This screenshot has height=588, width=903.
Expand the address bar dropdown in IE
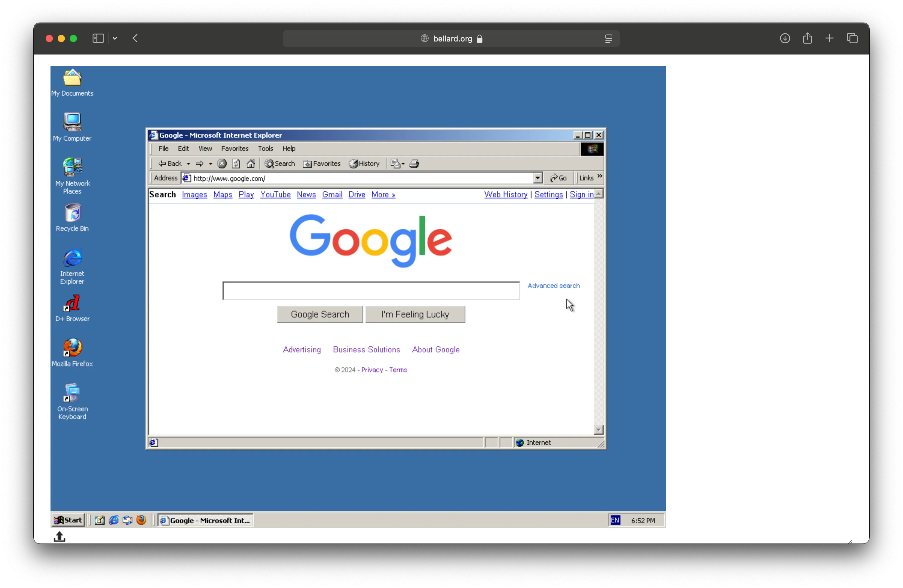pos(538,178)
